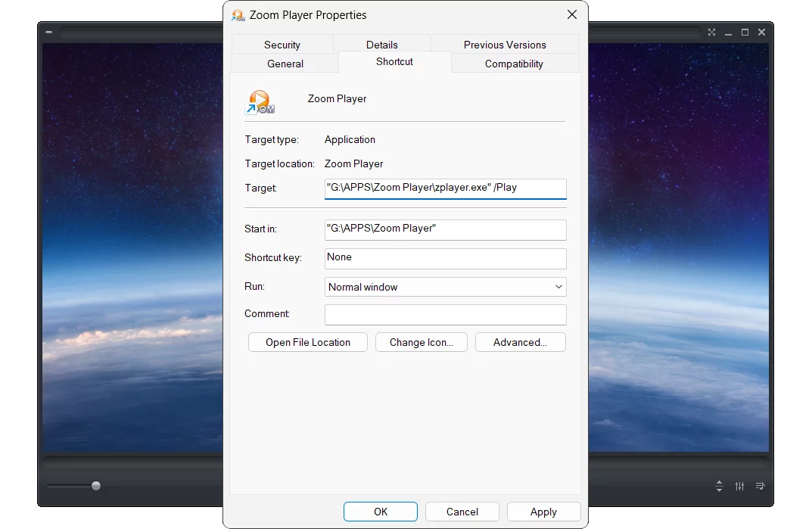Click the Start in input field
Viewport: 812px width, 529px height.
tap(446, 229)
